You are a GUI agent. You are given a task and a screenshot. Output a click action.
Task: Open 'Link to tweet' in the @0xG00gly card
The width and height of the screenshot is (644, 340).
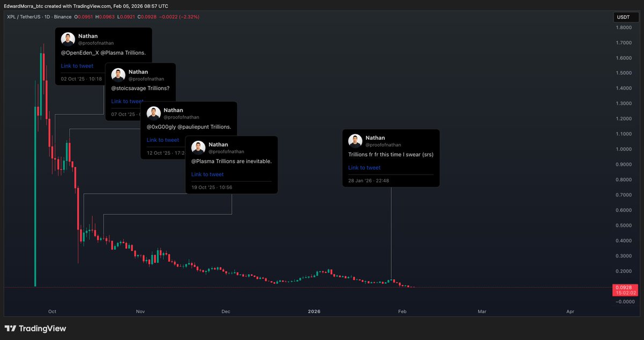[163, 140]
